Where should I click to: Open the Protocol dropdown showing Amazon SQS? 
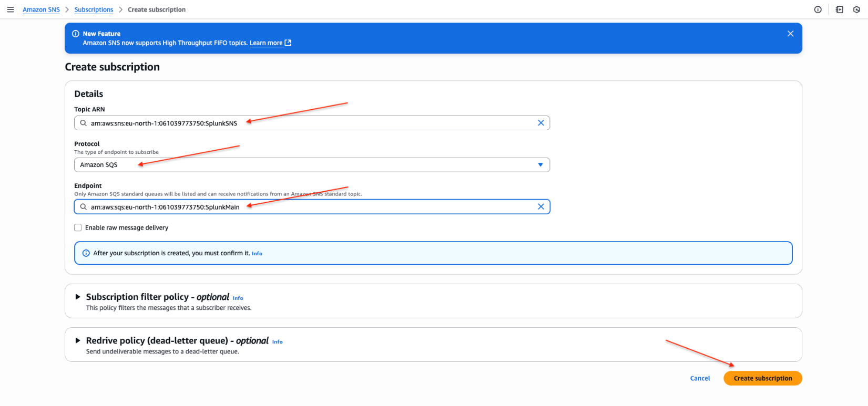click(312, 165)
